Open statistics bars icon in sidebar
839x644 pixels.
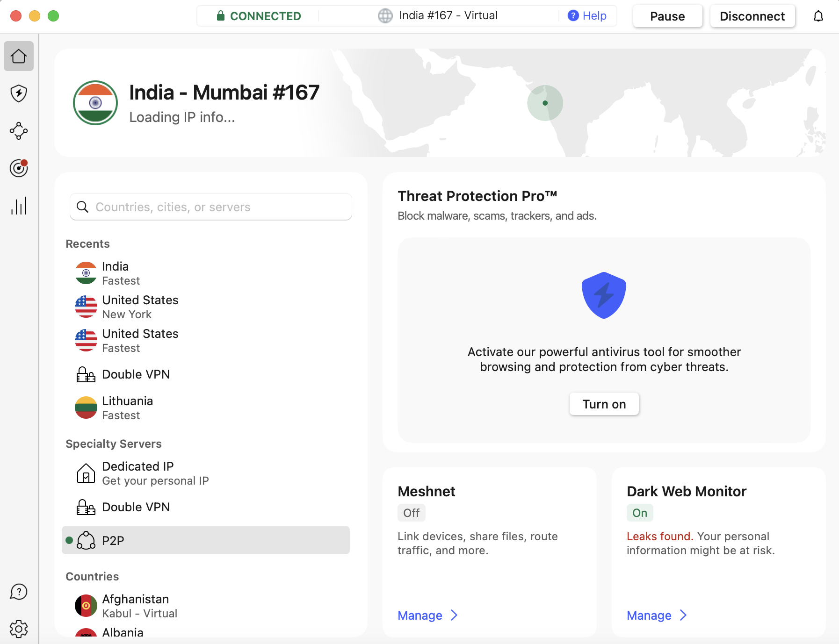[x=19, y=206]
